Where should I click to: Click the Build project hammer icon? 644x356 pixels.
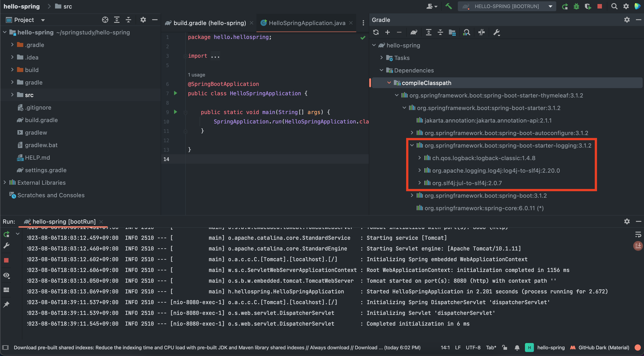(x=448, y=6)
